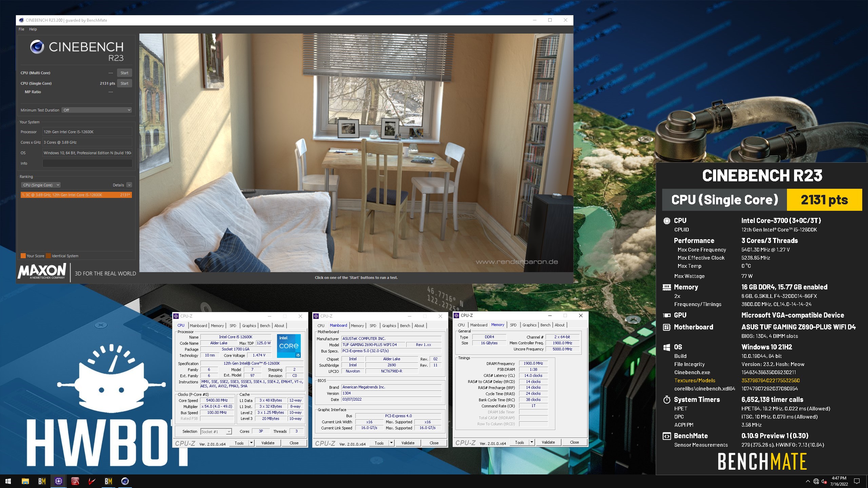Open the muted volume tray icon
This screenshot has width=868, height=488.
[824, 481]
